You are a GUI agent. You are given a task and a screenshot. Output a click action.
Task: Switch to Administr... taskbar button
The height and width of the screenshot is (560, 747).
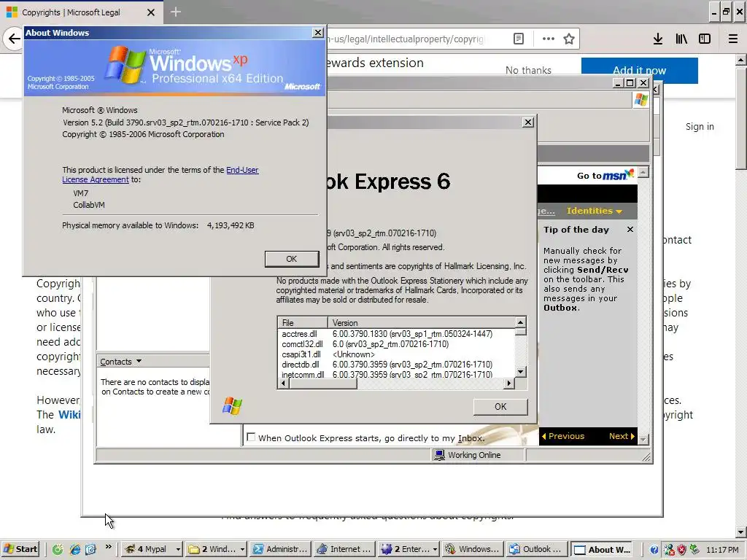(281, 549)
